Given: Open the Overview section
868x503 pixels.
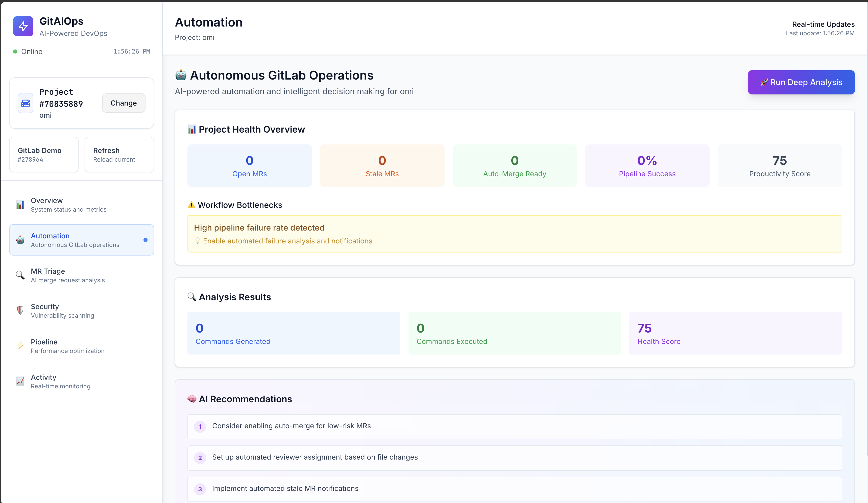Looking at the screenshot, I should (x=68, y=205).
